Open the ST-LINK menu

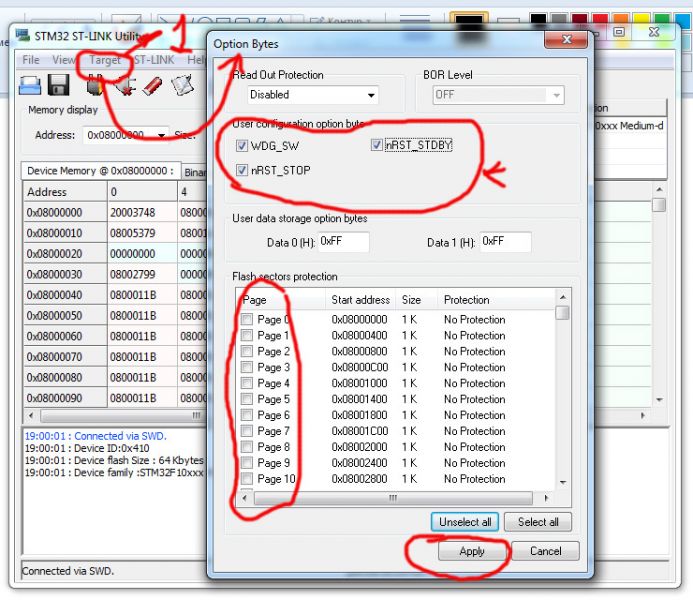point(154,60)
